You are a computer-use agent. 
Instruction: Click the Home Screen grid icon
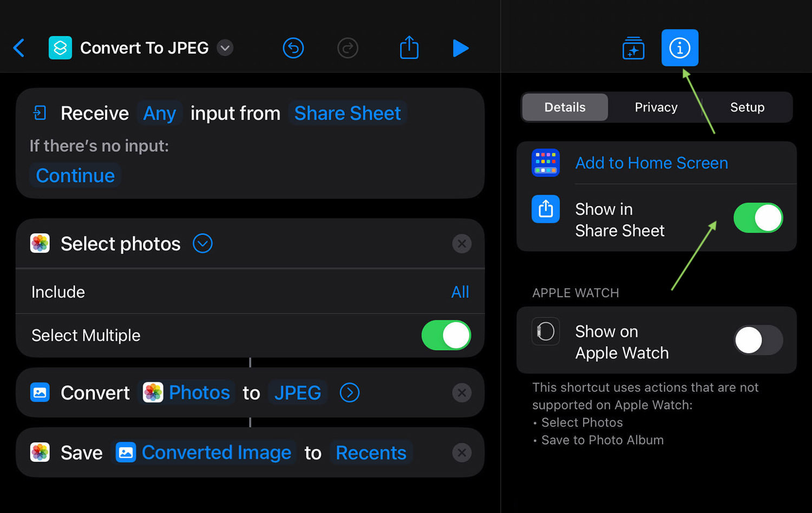coord(546,163)
